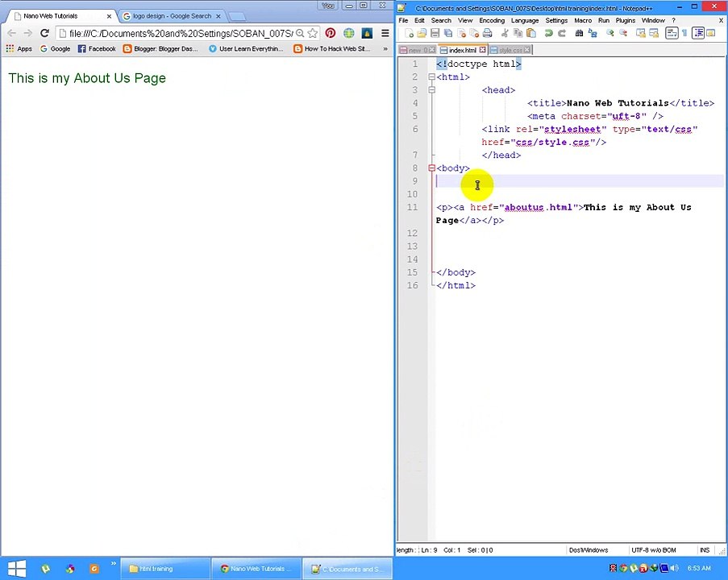Close the index.html tab
This screenshot has height=580, width=728.
[x=482, y=50]
